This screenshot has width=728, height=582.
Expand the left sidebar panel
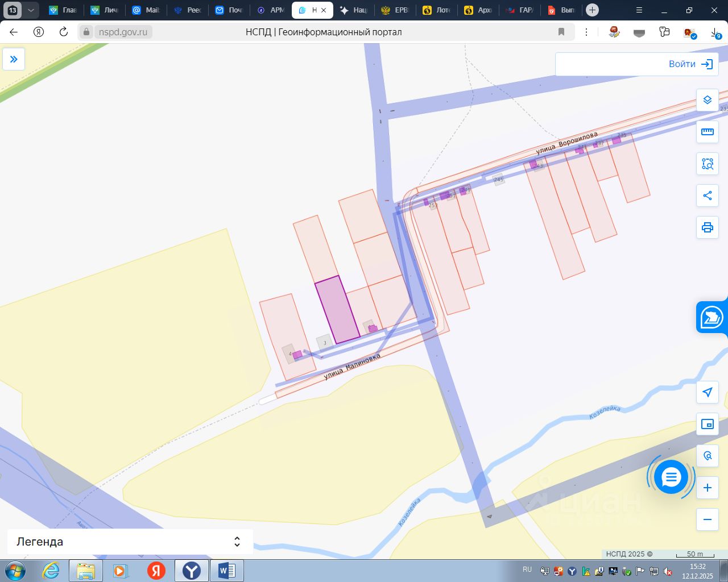[14, 59]
